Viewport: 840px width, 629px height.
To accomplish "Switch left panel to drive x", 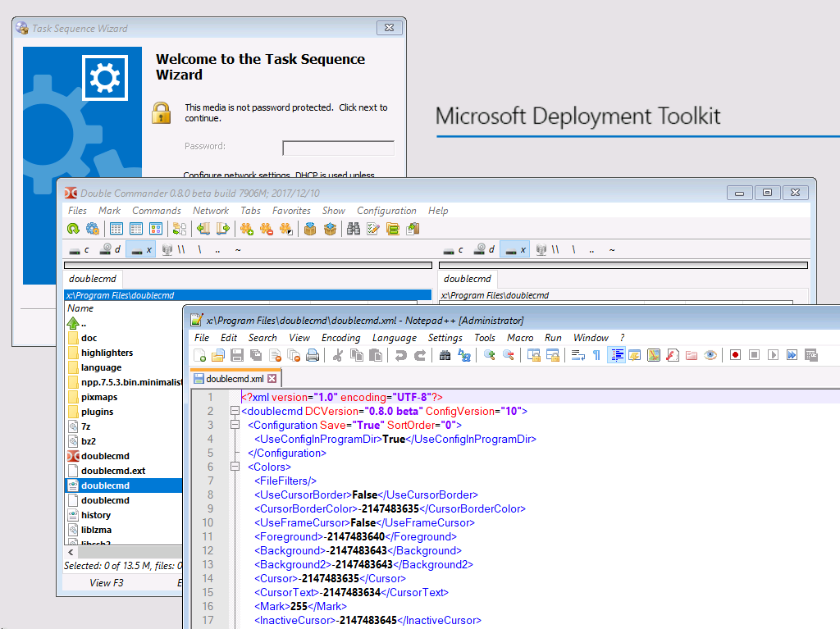I will pyautogui.click(x=141, y=249).
